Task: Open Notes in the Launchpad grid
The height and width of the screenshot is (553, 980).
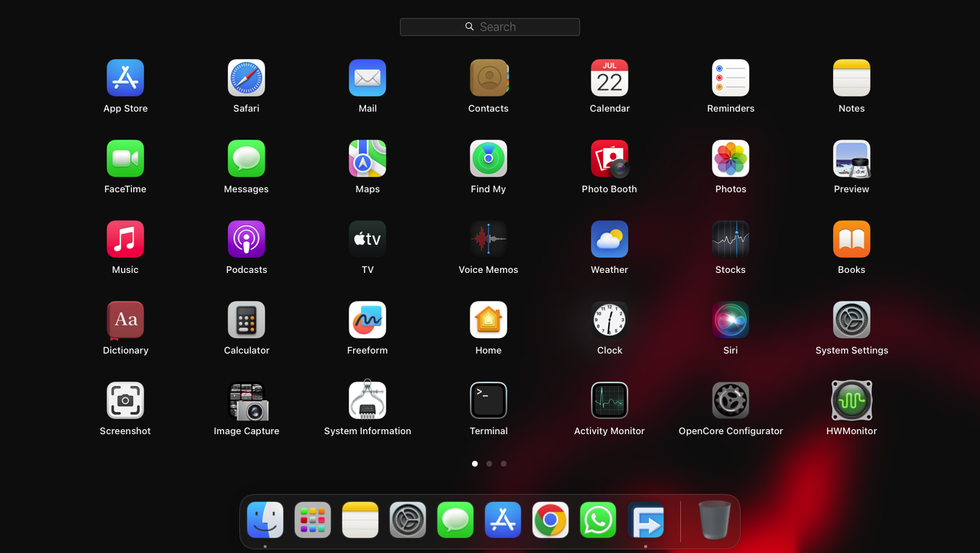Action: coord(852,78)
